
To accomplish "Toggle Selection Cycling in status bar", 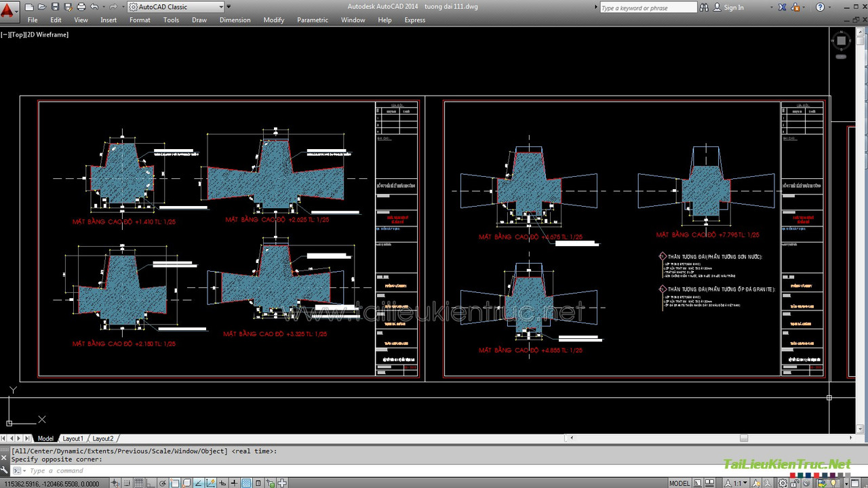I will pos(270,483).
